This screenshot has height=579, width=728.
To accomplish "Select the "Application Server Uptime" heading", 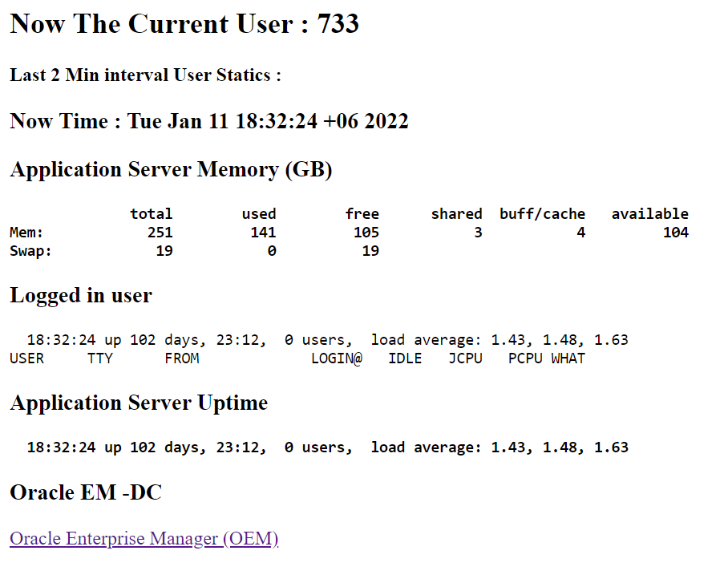I will (139, 403).
